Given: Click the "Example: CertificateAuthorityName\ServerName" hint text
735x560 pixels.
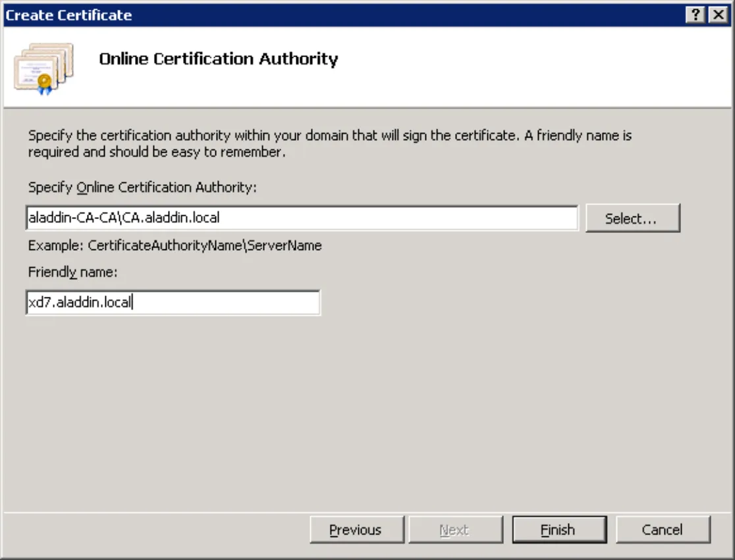Looking at the screenshot, I should click(175, 245).
